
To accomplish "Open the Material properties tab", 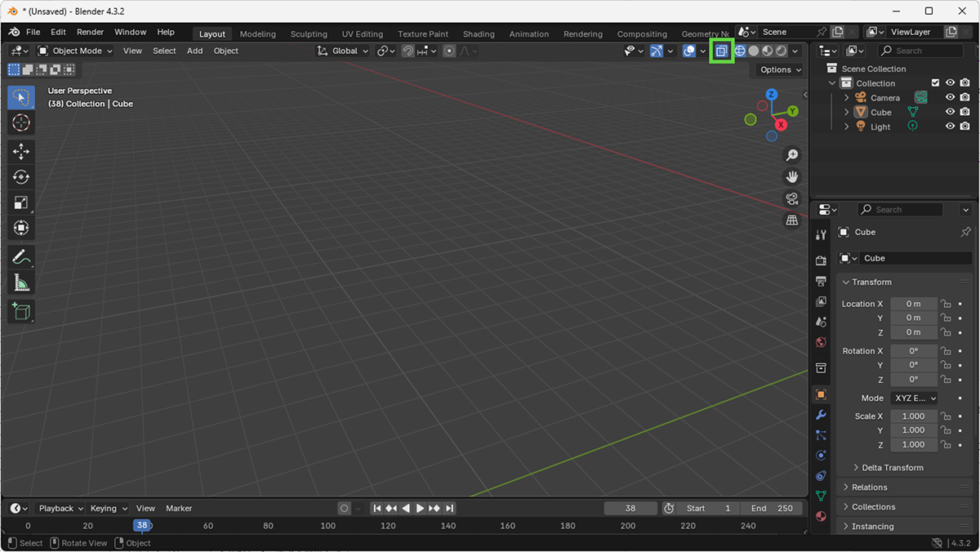I will click(x=821, y=516).
